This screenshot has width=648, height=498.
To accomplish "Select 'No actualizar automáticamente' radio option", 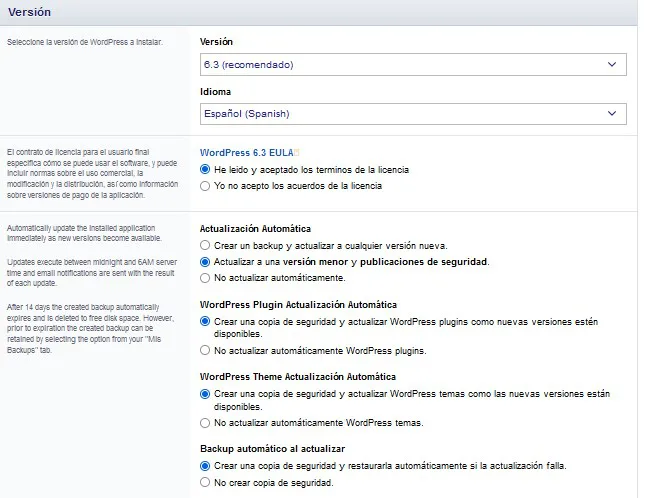I will (x=206, y=277).
